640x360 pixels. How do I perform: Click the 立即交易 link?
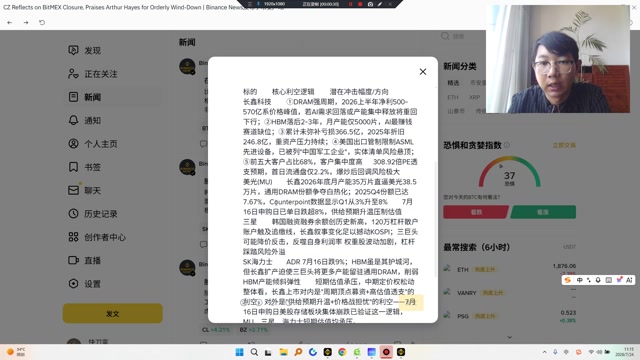(x=564, y=145)
